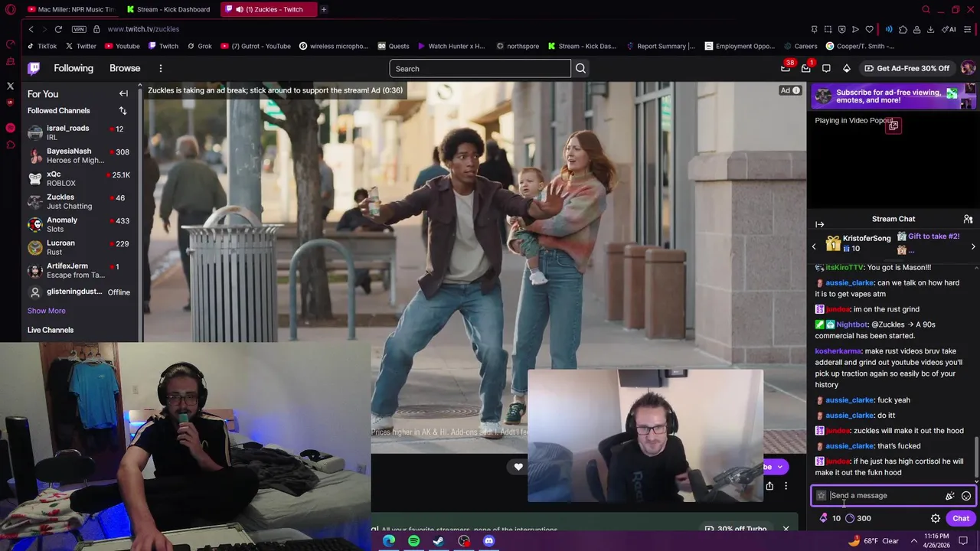The height and width of the screenshot is (551, 980).
Task: Open Anomaly channel in sidebar
Action: [80, 224]
